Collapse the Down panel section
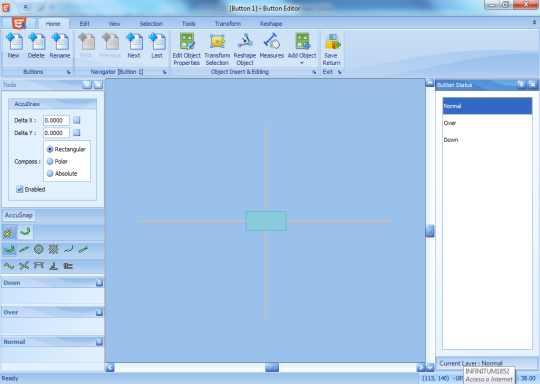Screen dimensions: 540x384 pos(99,282)
